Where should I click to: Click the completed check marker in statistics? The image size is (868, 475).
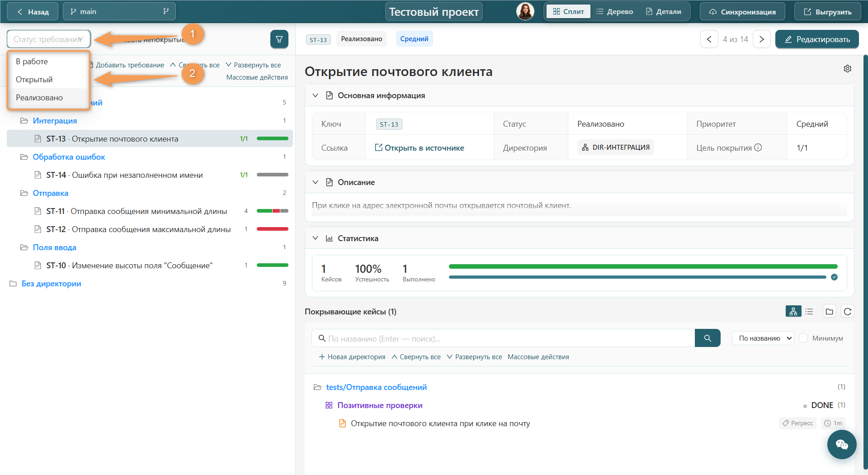834,277
